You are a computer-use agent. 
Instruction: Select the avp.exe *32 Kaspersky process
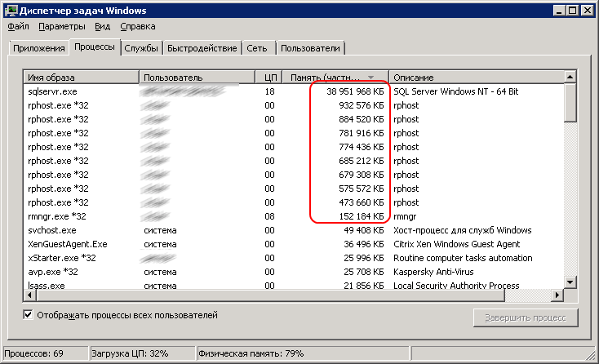tap(52, 272)
